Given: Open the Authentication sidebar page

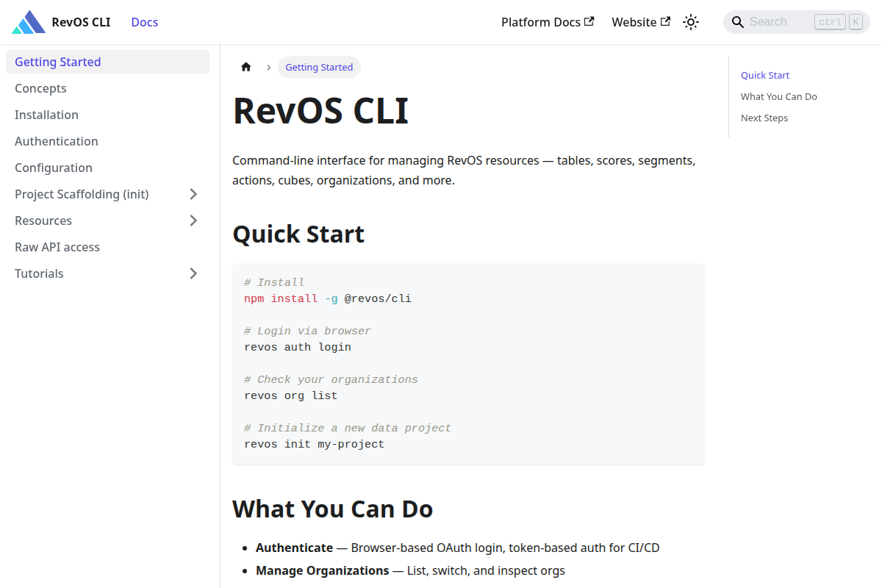Looking at the screenshot, I should (107, 141).
